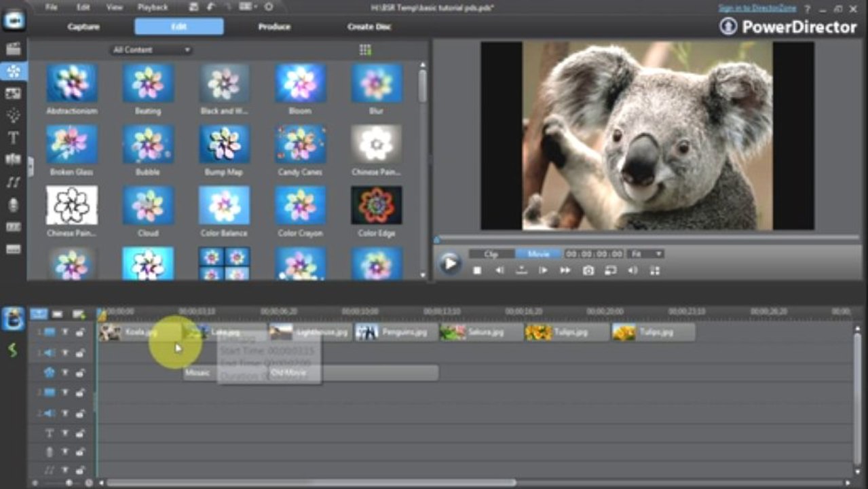The width and height of the screenshot is (868, 489).
Task: Open the Audio Mixing Room music-notes icon
Action: pos(13,182)
